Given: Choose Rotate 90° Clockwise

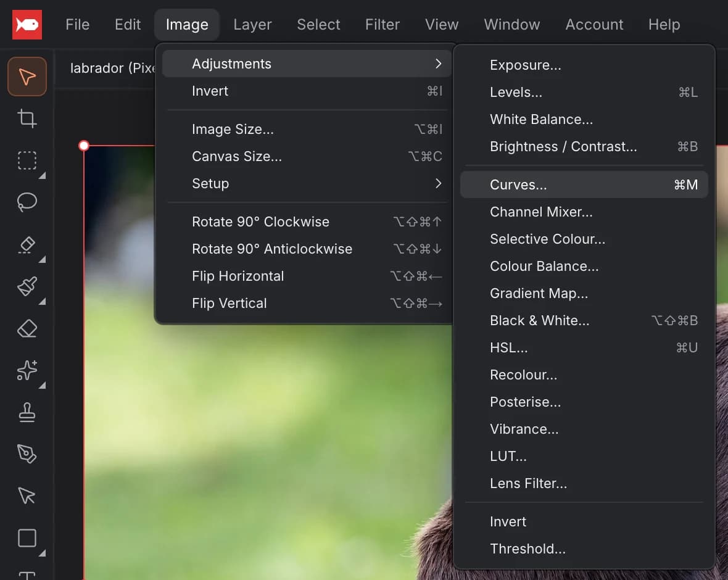Looking at the screenshot, I should (307, 222).
